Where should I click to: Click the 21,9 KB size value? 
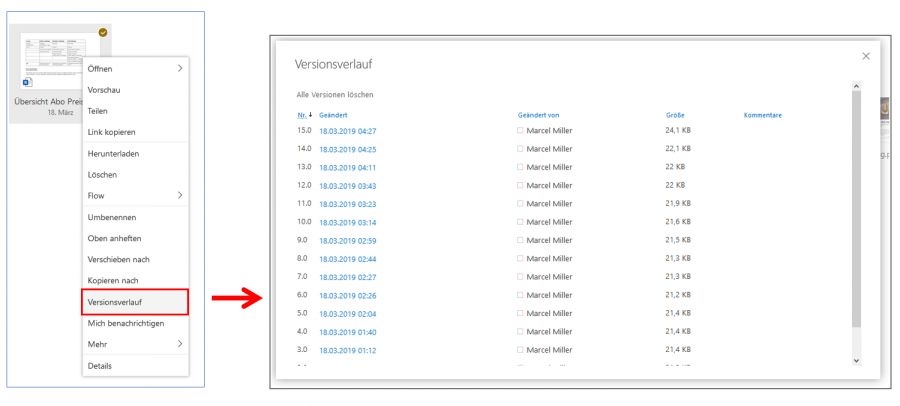tap(678, 203)
